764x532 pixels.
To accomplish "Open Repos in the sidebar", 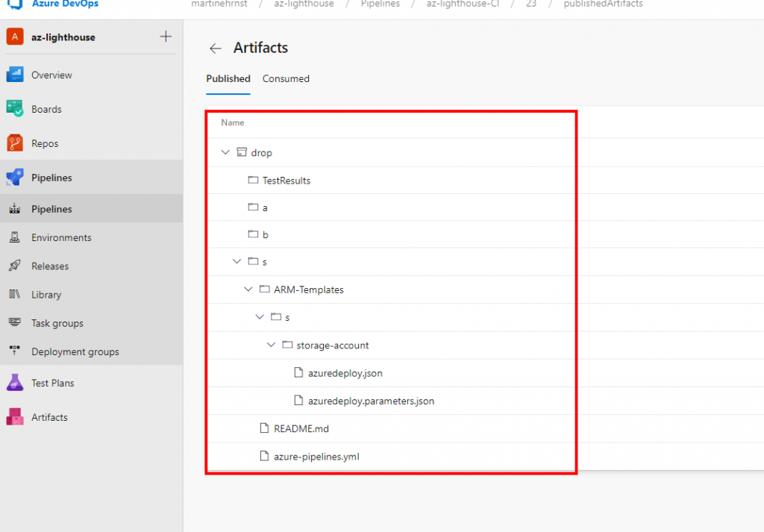I will click(x=45, y=144).
